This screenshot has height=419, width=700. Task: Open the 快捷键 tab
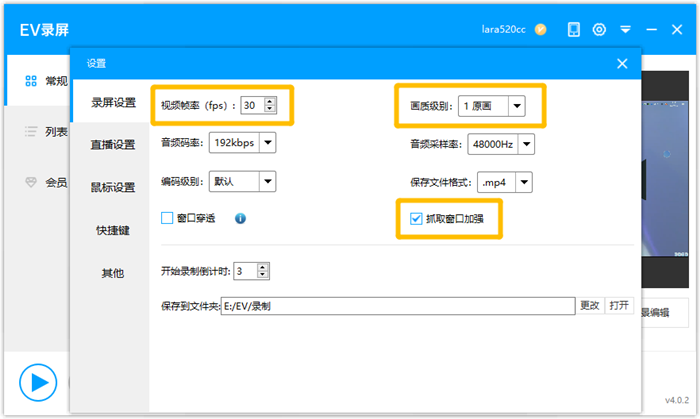pos(113,230)
